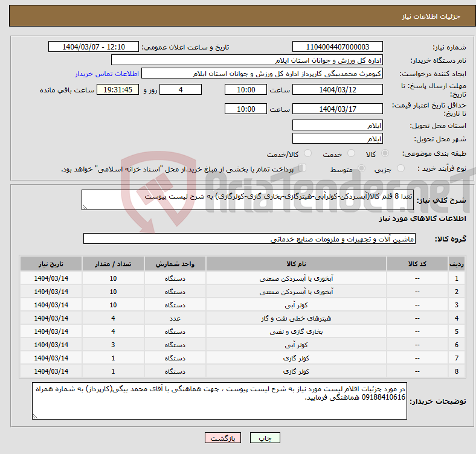The image size is (476, 454).
Task: Click the تعداد / مقدار column header
Action: (x=113, y=264)
